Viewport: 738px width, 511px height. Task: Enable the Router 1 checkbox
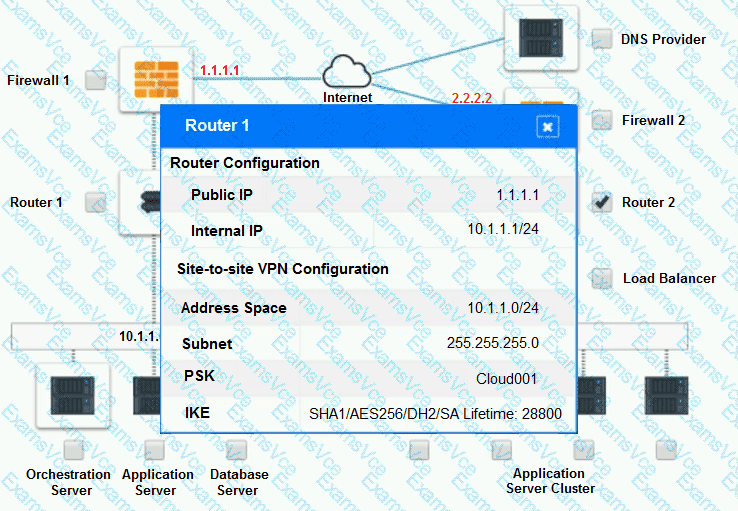point(95,203)
